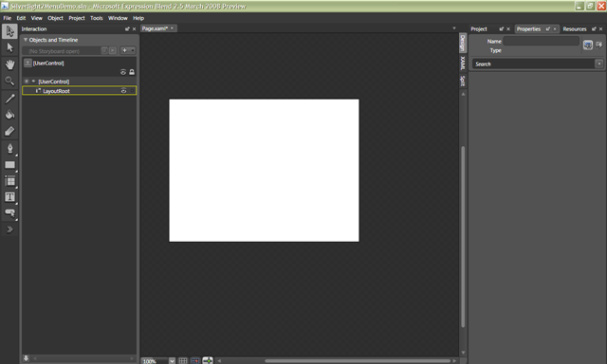Open the Edit menu

point(21,18)
